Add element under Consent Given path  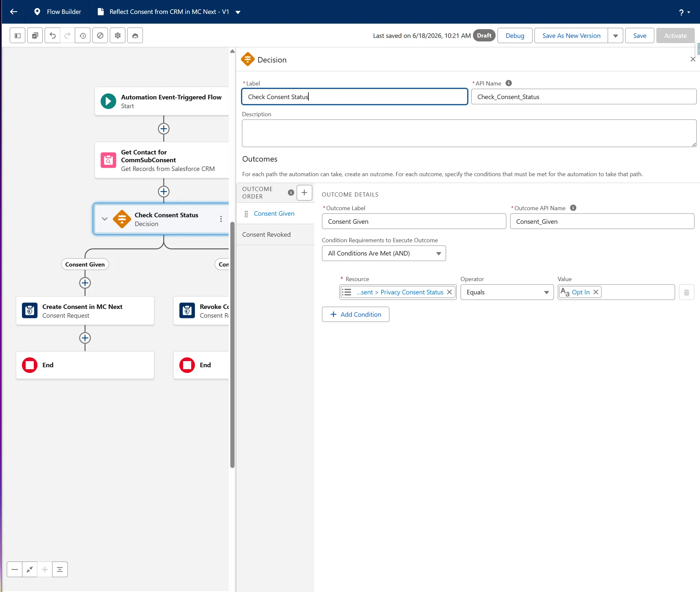coord(85,283)
